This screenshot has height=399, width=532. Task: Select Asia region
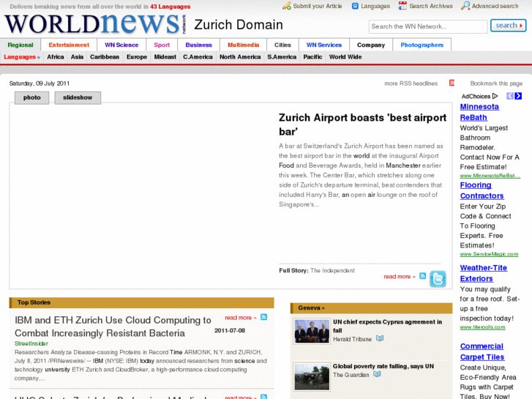(77, 57)
